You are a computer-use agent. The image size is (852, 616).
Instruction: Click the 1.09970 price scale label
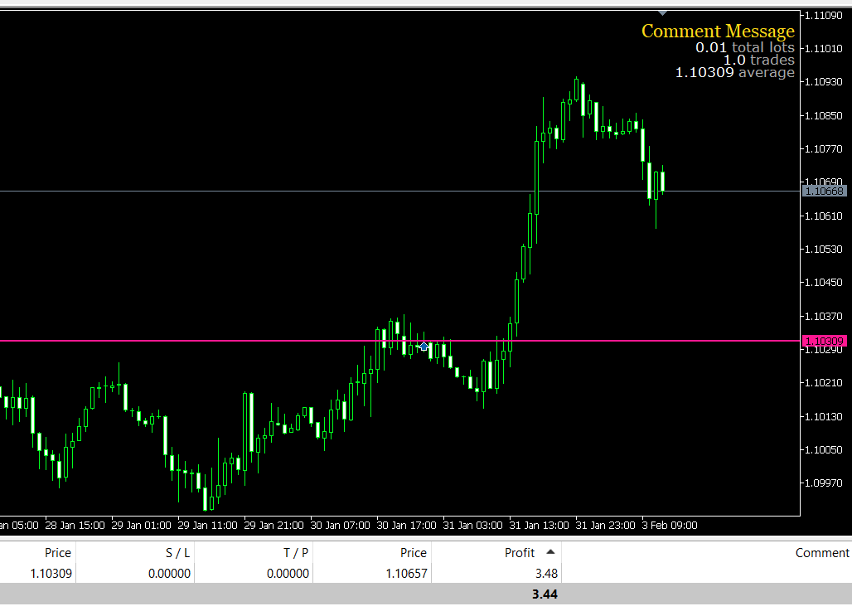824,483
